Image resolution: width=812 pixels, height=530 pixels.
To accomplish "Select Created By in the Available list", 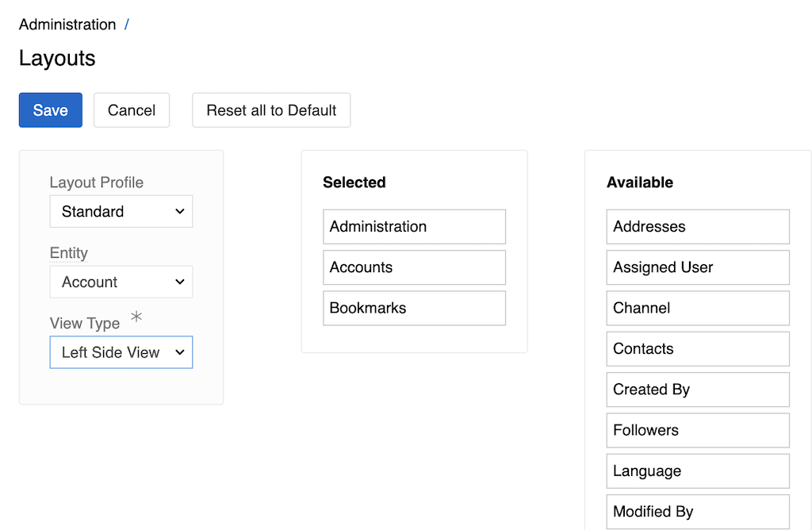I will (x=698, y=390).
